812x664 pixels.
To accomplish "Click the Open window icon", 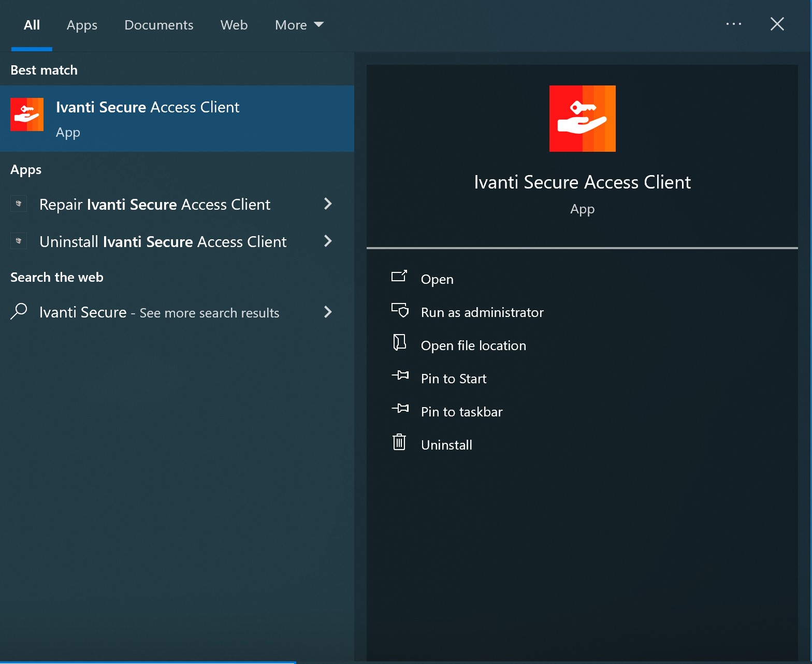I will (399, 277).
